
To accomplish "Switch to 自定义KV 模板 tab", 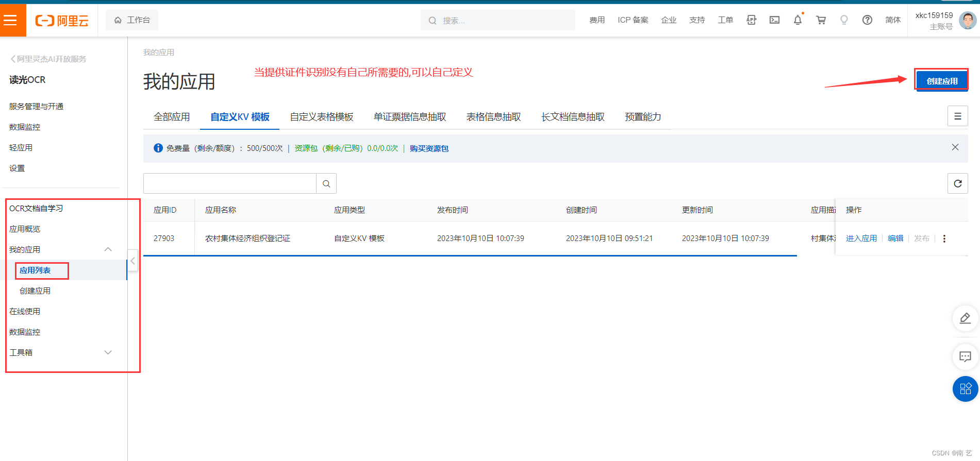I will click(240, 117).
